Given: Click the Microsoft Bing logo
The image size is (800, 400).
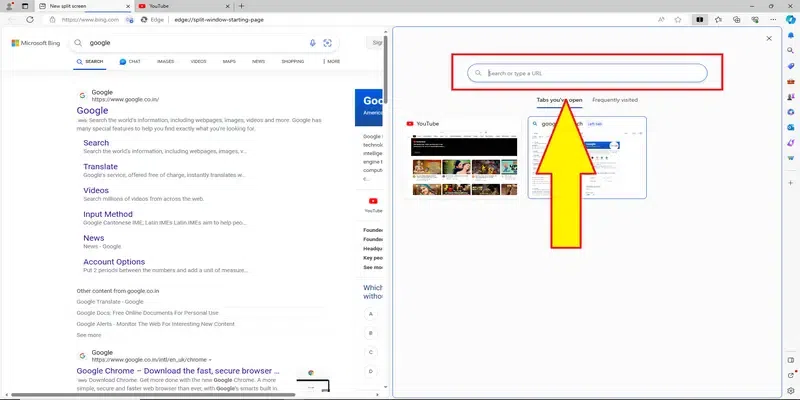Looking at the screenshot, I should point(36,43).
